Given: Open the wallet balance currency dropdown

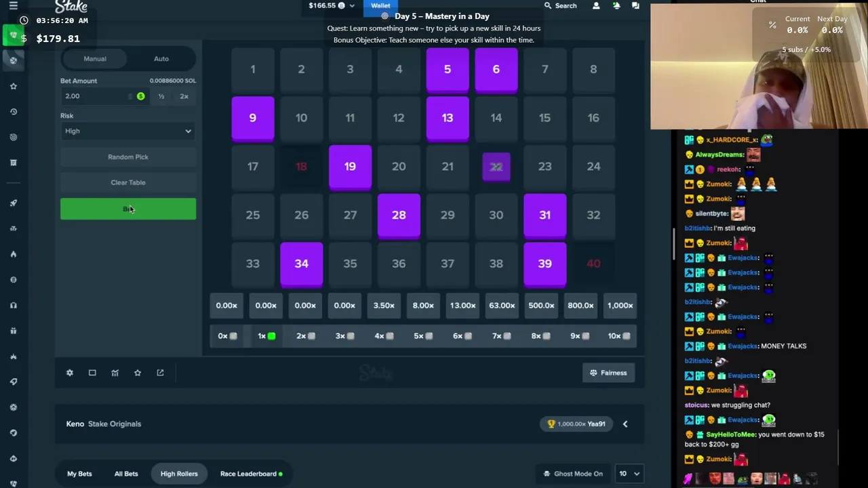Looking at the screenshot, I should tap(352, 6).
